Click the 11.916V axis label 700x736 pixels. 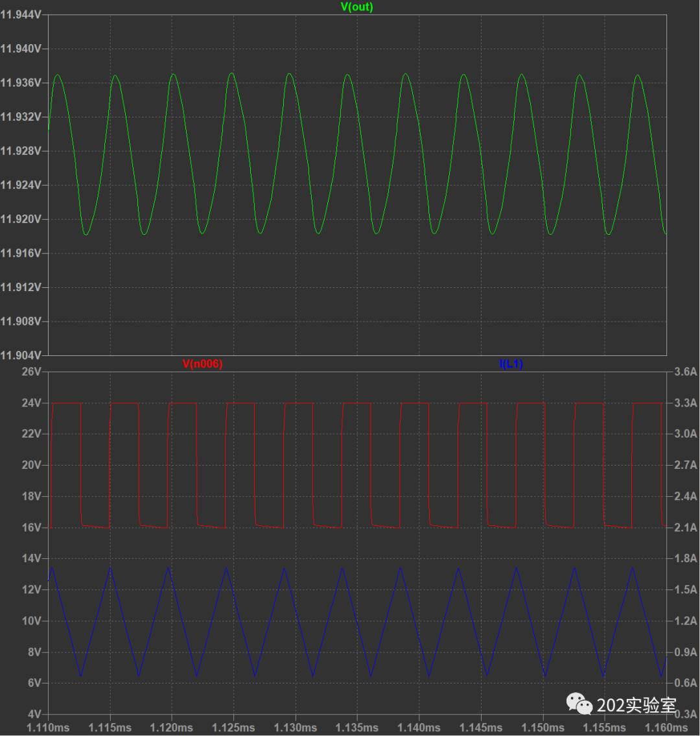(x=21, y=253)
